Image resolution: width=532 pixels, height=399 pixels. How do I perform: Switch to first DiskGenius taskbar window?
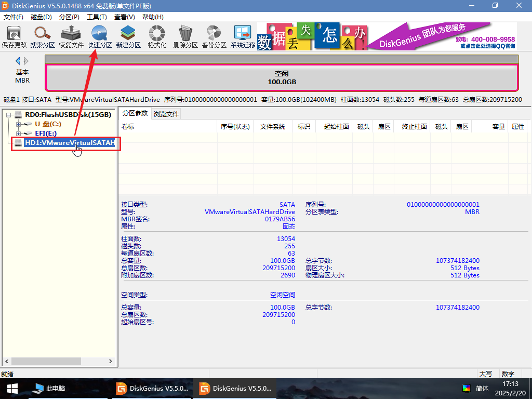click(151, 389)
